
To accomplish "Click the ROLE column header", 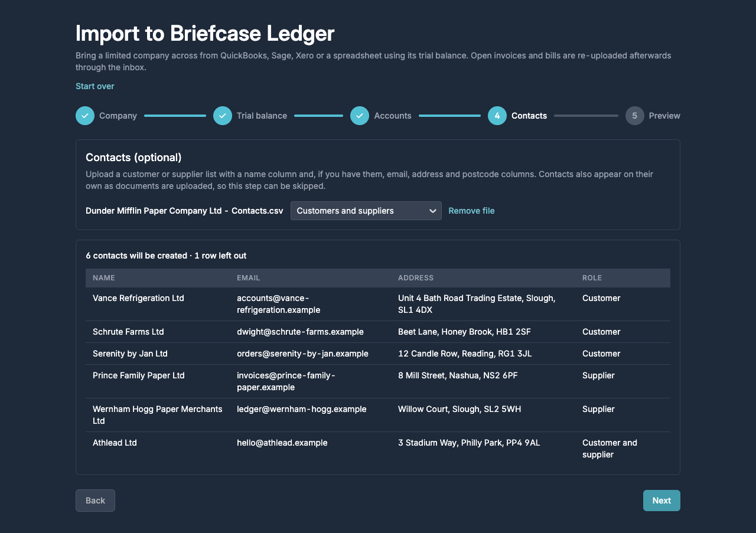I will [592, 278].
